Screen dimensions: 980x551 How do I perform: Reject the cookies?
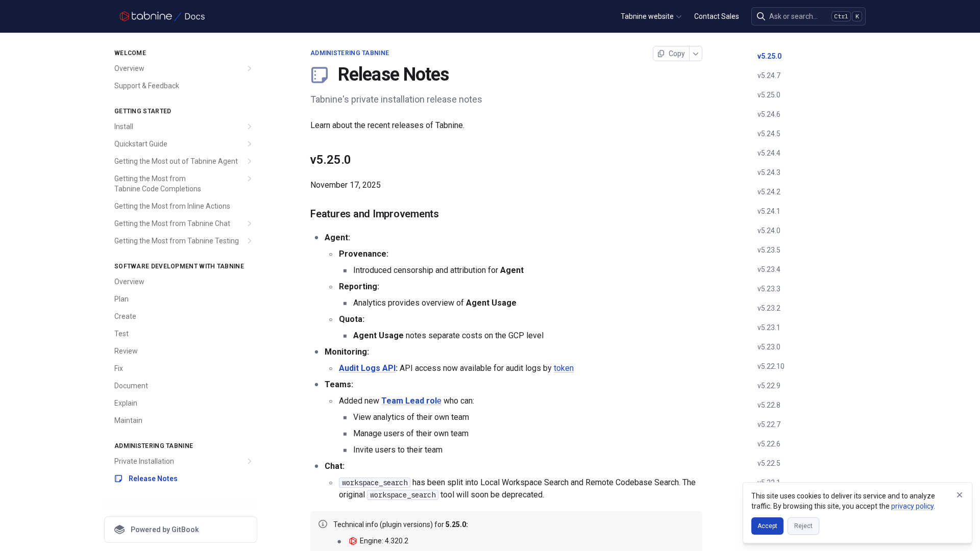[803, 526]
